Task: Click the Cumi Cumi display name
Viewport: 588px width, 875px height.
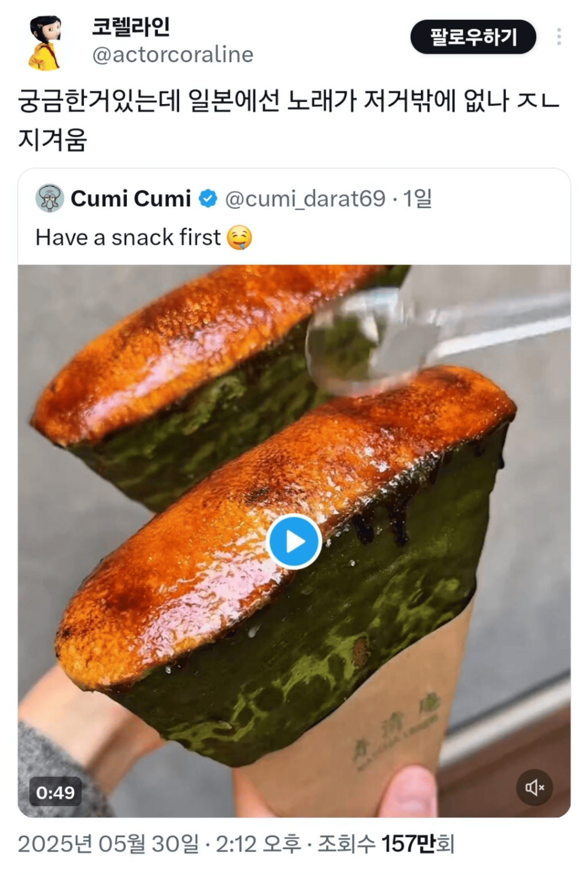Action: [x=131, y=199]
